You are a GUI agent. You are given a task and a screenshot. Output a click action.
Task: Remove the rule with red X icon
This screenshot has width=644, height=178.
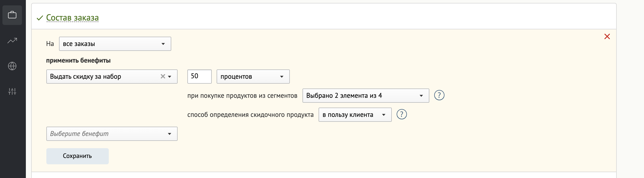point(607,36)
